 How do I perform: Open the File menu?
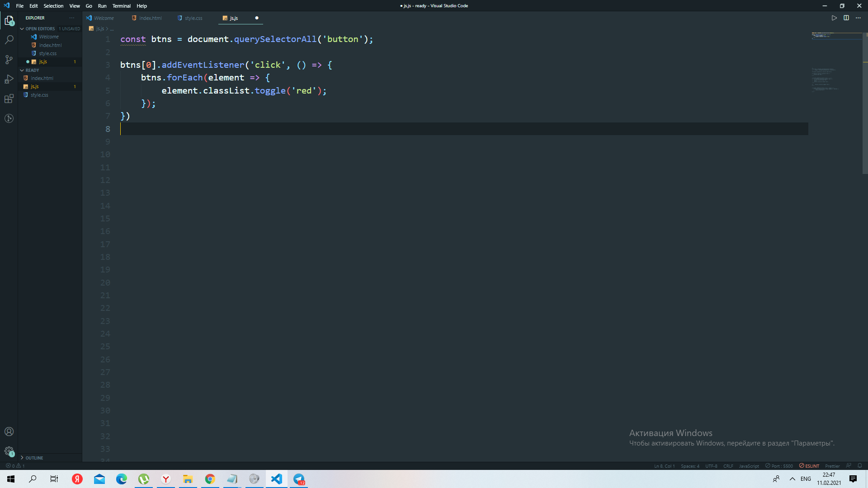coord(20,6)
